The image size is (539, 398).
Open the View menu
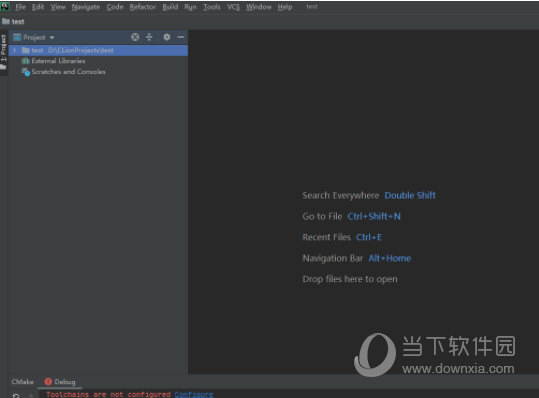tap(58, 7)
